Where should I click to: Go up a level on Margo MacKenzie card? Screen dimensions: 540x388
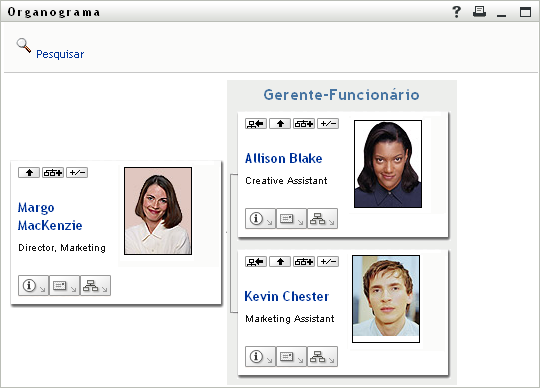tap(29, 172)
